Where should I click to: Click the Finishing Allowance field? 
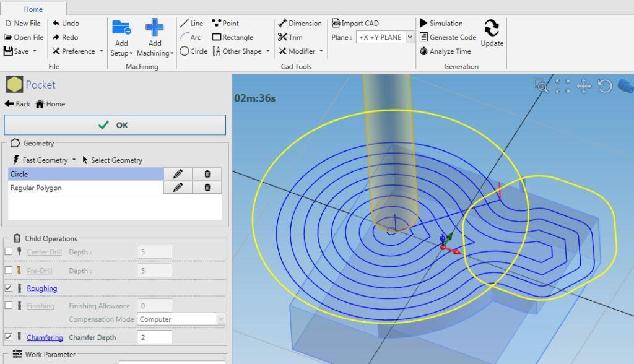pos(154,306)
